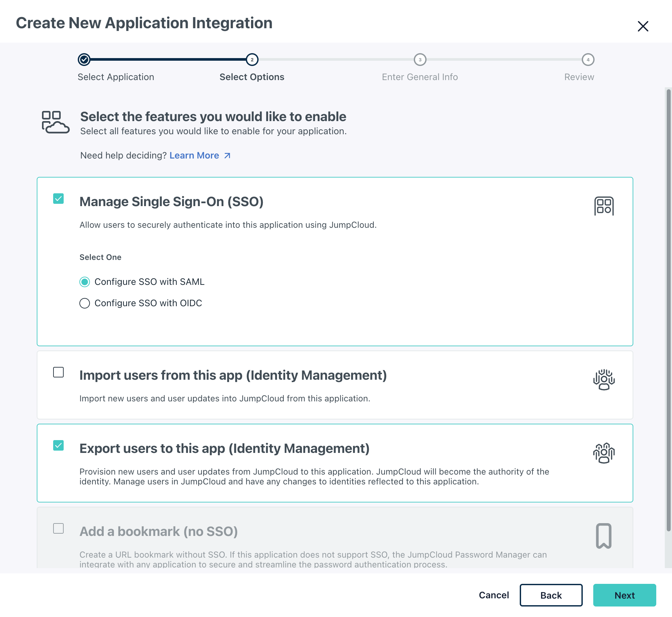Click the apps and cloud header icon
Viewport: 672px width, 617px height.
click(x=55, y=122)
